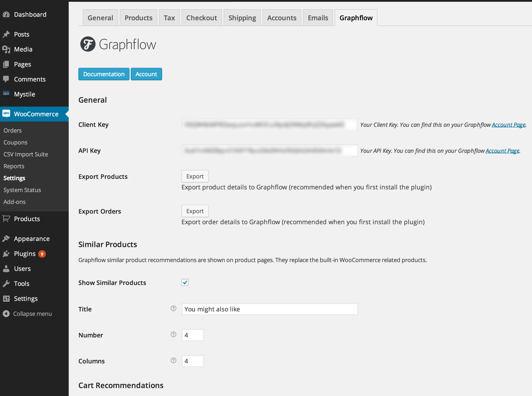Click the Columns input field
This screenshot has height=396, width=532.
tap(193, 361)
